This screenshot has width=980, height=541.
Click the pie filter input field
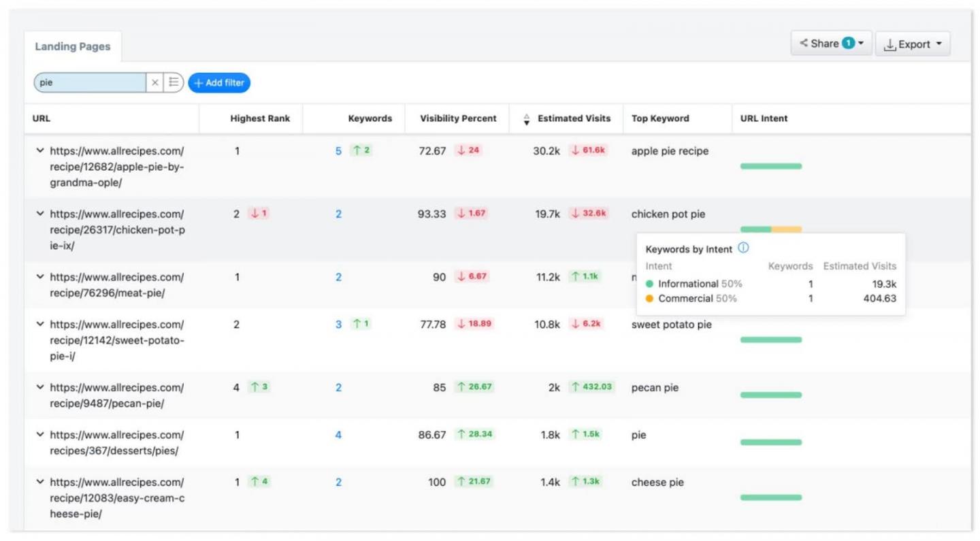pyautogui.click(x=90, y=82)
